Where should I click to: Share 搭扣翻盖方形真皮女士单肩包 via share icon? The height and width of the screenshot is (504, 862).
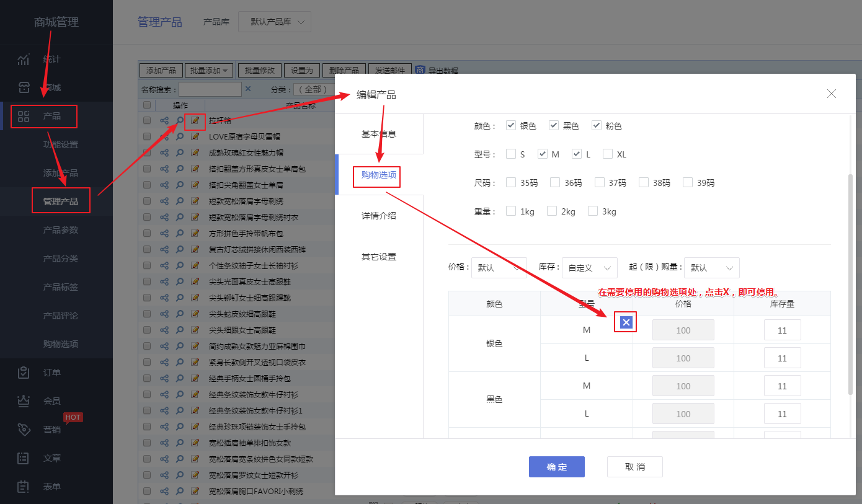point(164,169)
